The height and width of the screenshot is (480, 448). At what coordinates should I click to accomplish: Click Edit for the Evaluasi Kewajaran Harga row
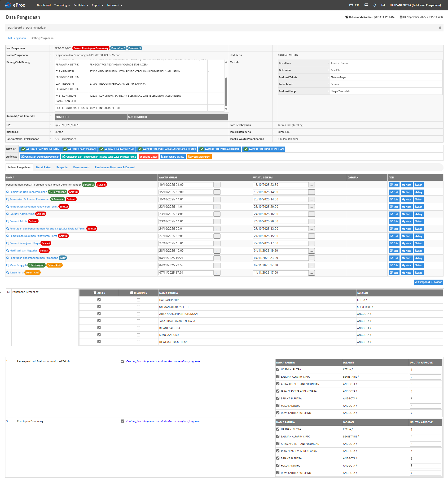[394, 243]
